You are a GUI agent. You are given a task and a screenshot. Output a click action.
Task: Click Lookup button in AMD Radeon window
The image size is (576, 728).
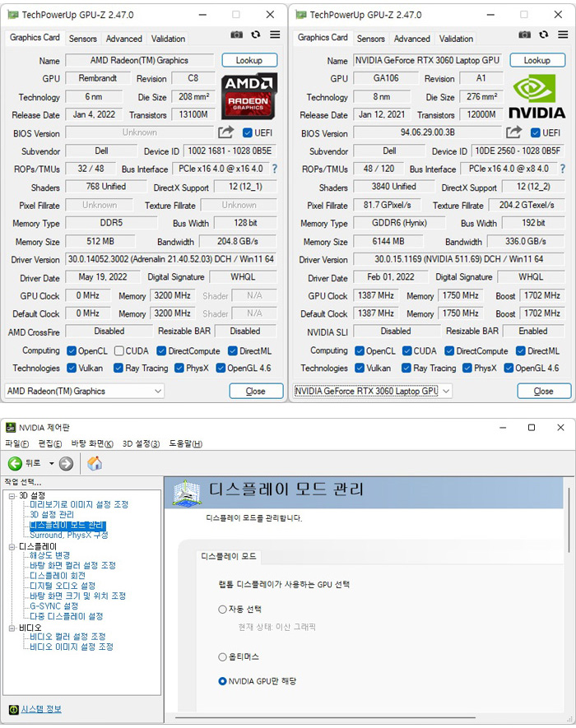point(249,60)
